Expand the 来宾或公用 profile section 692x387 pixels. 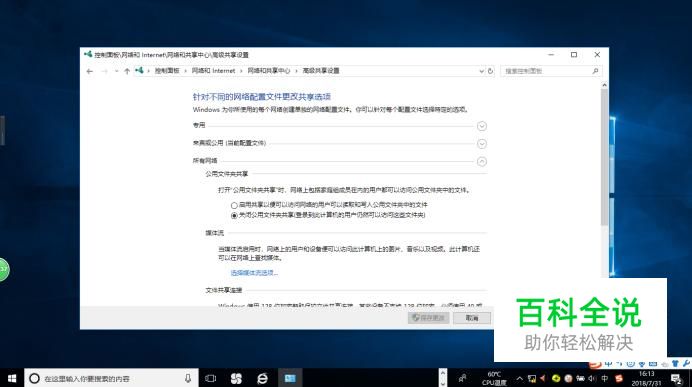[x=482, y=143]
